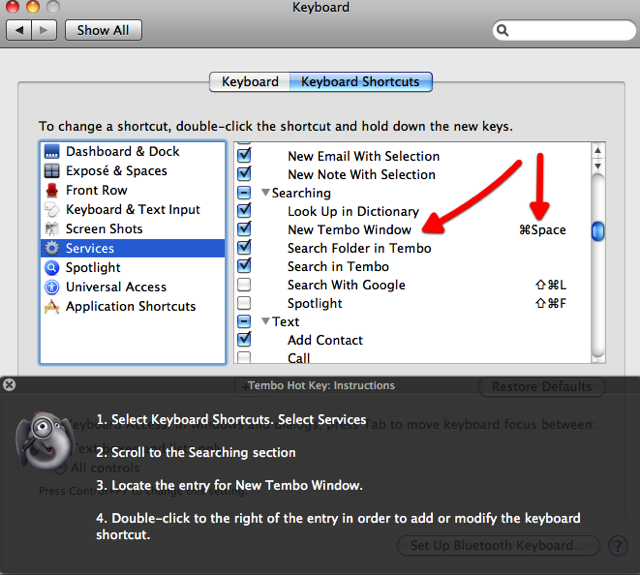The image size is (640, 575).
Task: Select the Spotlight service row label
Action: click(315, 303)
